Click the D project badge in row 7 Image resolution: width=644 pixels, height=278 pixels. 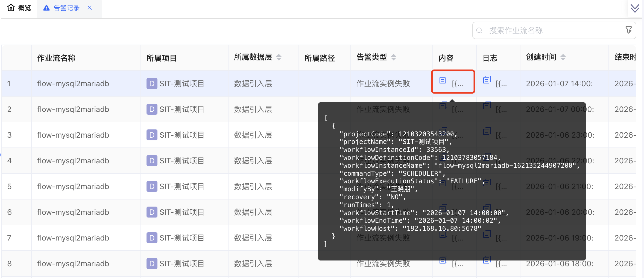pos(152,238)
